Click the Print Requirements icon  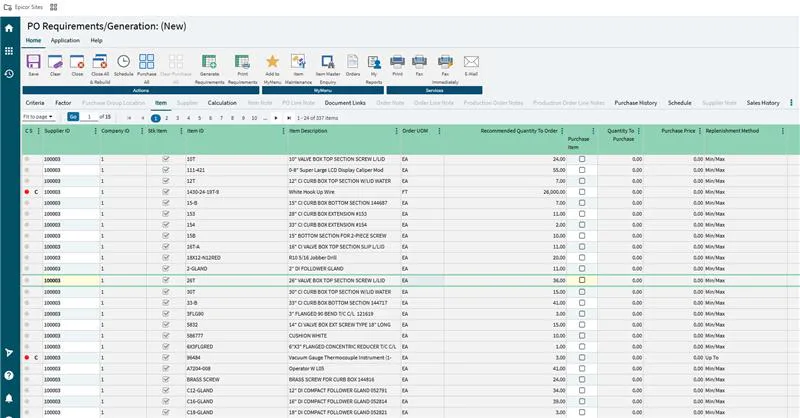point(242,62)
